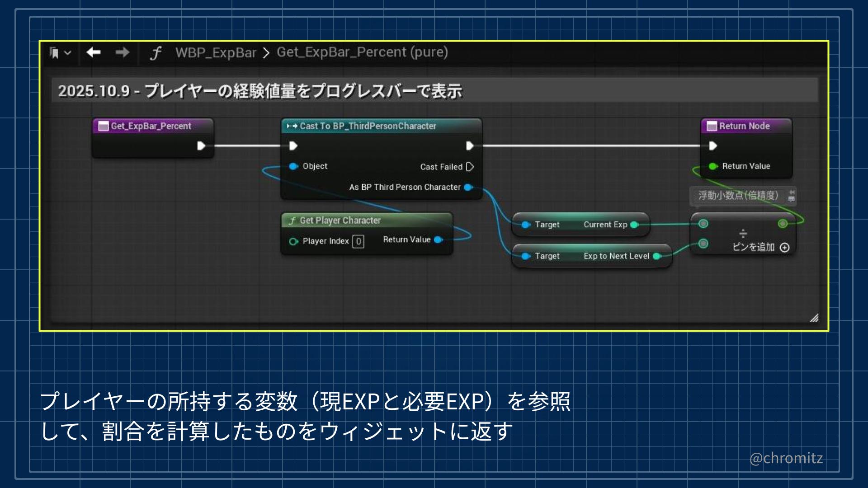Click the Get_ExpBar_Percent node's exec output pin
The image size is (868, 488).
pos(201,145)
